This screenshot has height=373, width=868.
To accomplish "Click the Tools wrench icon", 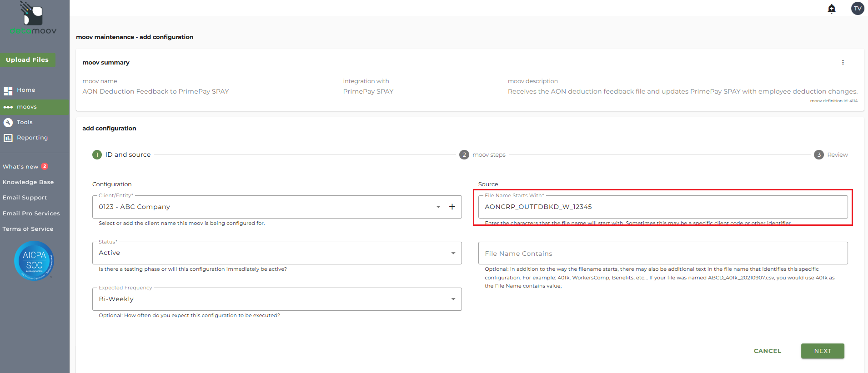I will 8,122.
